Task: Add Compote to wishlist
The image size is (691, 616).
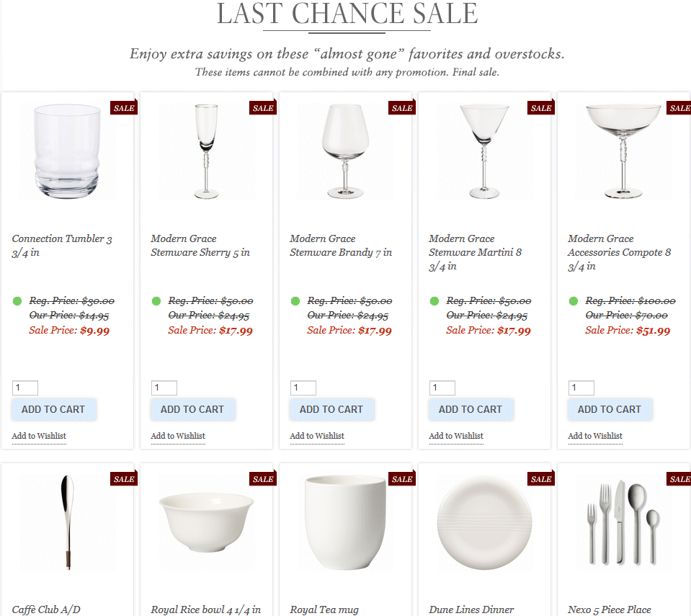Action: tap(595, 436)
